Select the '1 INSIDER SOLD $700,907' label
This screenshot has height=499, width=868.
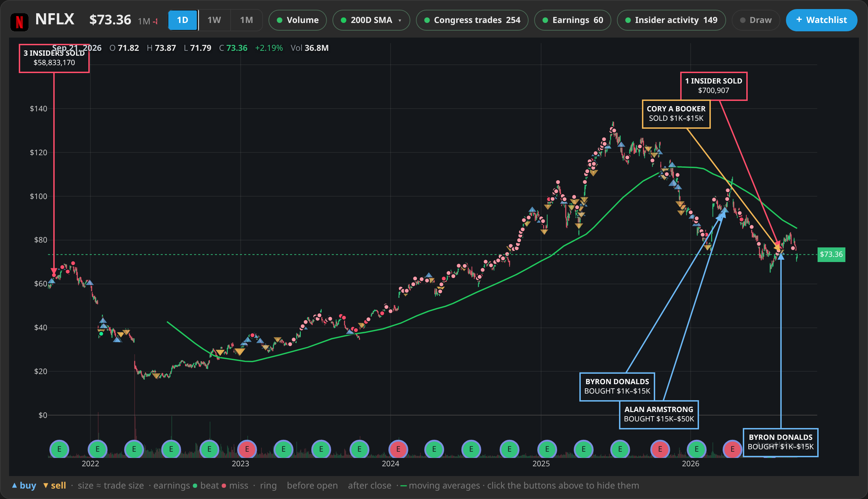(714, 86)
